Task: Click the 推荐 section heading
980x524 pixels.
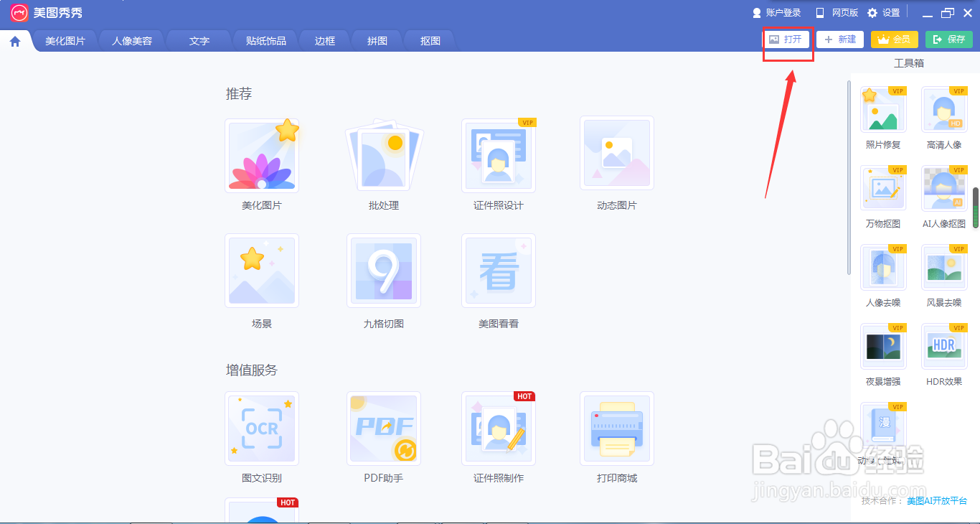Action: [239, 94]
